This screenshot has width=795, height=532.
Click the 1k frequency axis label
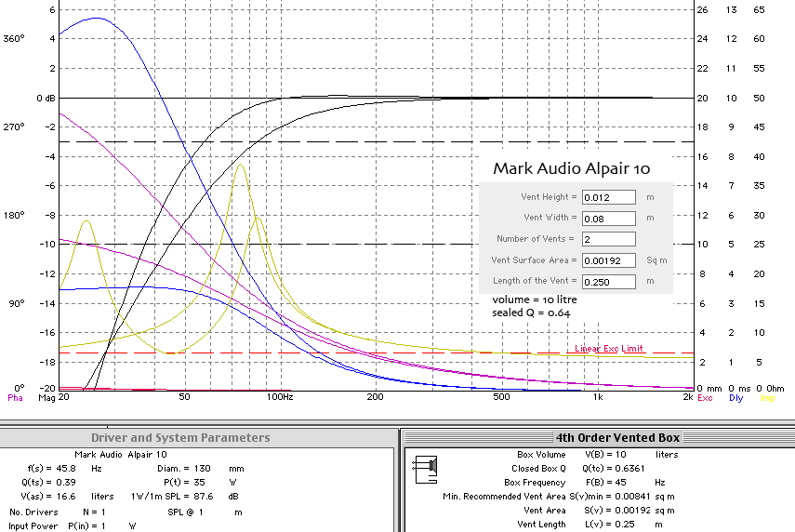pos(598,397)
